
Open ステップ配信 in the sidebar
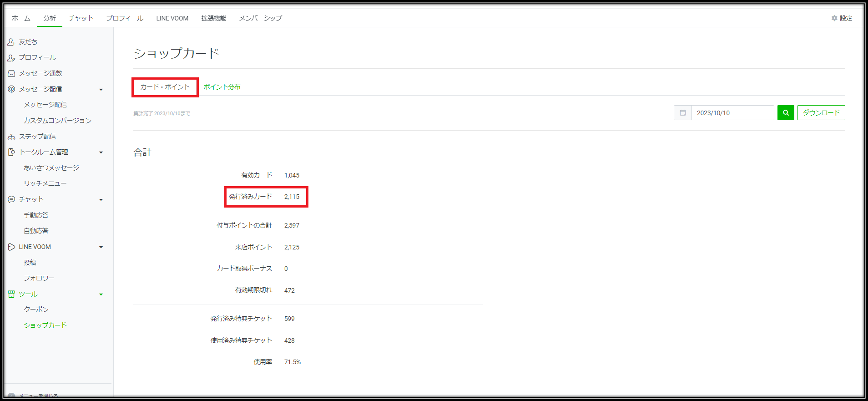(37, 137)
